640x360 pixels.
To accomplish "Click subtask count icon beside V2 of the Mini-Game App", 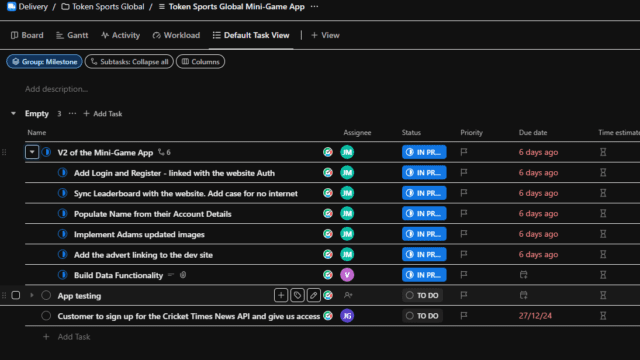I will 164,152.
